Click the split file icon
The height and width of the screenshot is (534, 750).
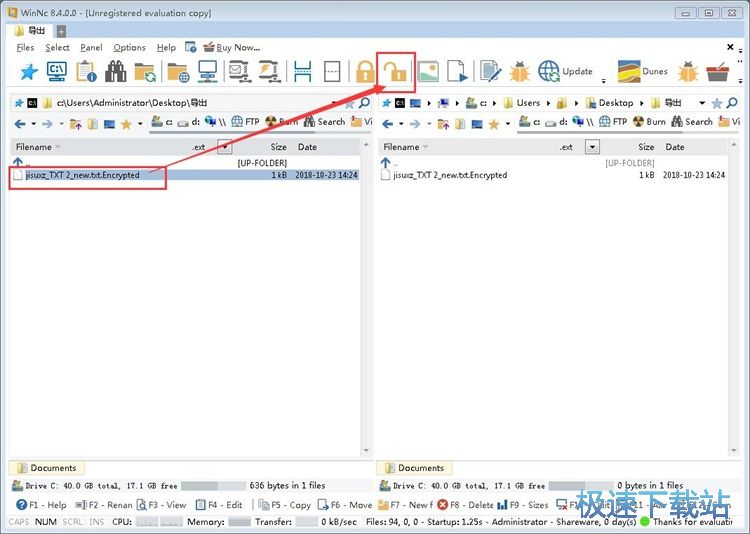[x=302, y=71]
